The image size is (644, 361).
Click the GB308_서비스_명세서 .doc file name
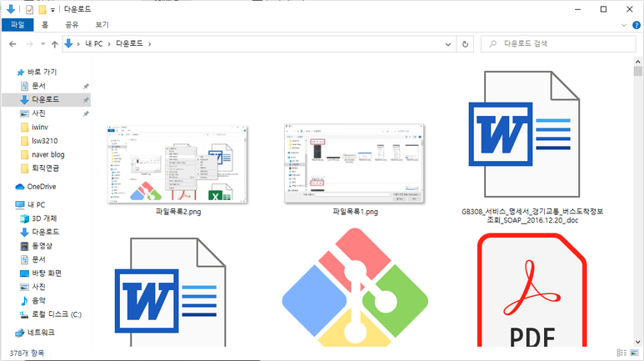click(532, 216)
